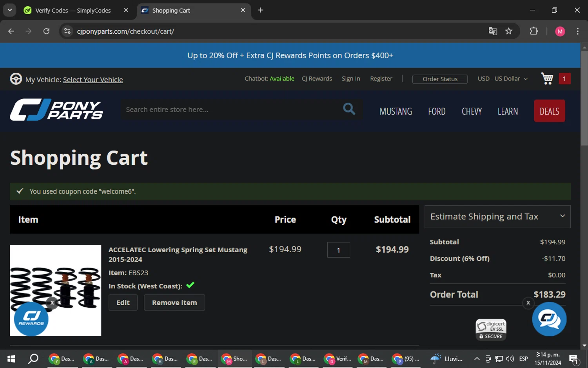Screen dimensions: 588x368
Task: Close the chat widget with x
Action: (528, 302)
